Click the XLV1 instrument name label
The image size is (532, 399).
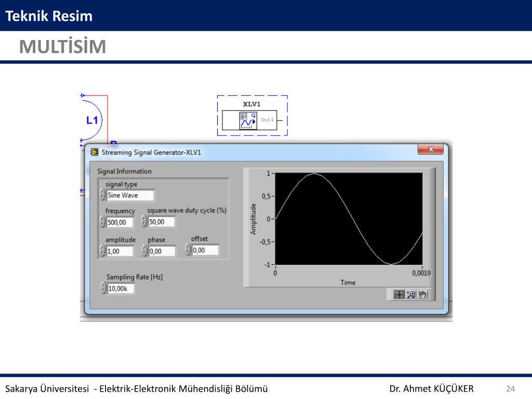click(252, 104)
